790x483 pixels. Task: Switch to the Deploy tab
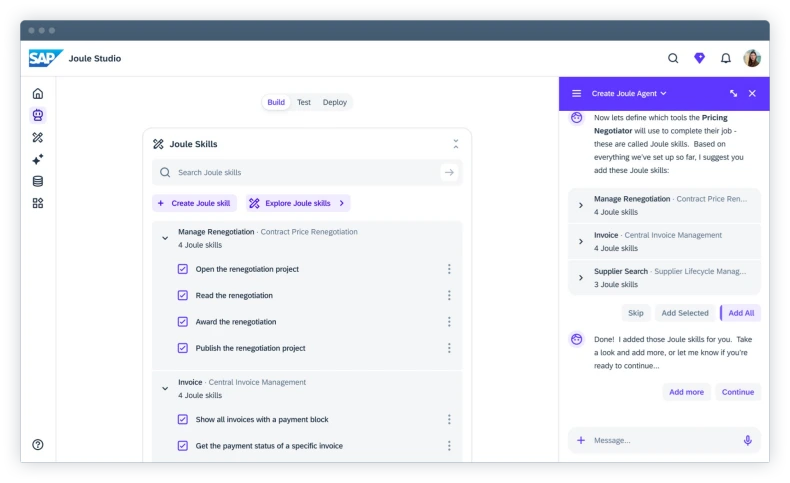335,102
